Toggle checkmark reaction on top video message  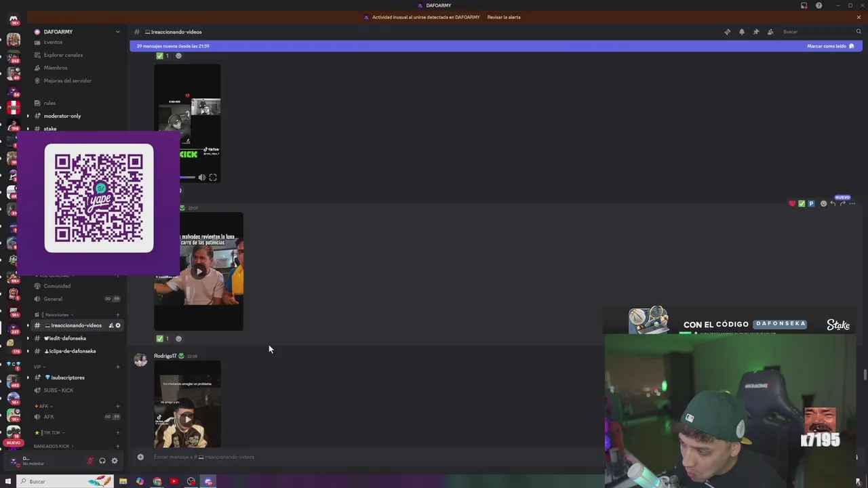163,56
